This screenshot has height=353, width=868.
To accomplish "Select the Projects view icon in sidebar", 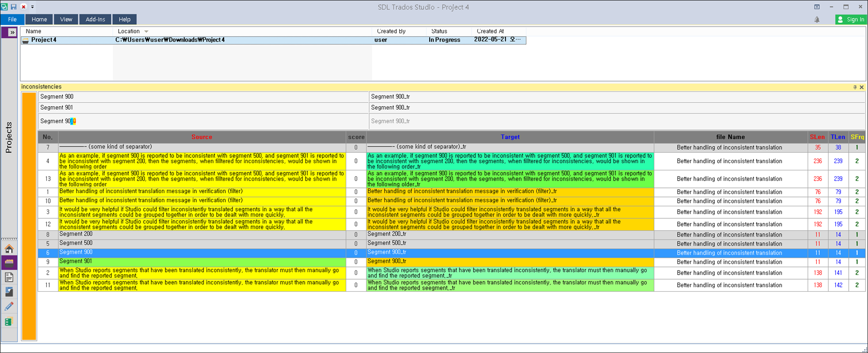I will tap(9, 263).
